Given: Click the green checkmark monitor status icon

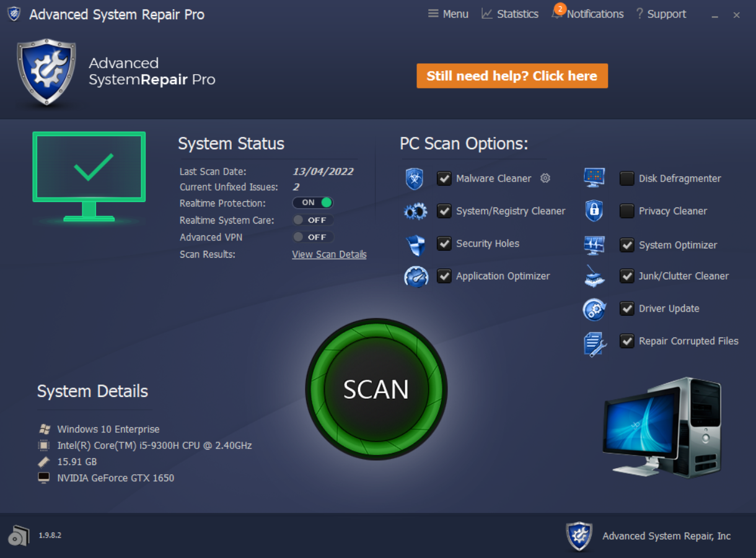Looking at the screenshot, I should click(89, 177).
